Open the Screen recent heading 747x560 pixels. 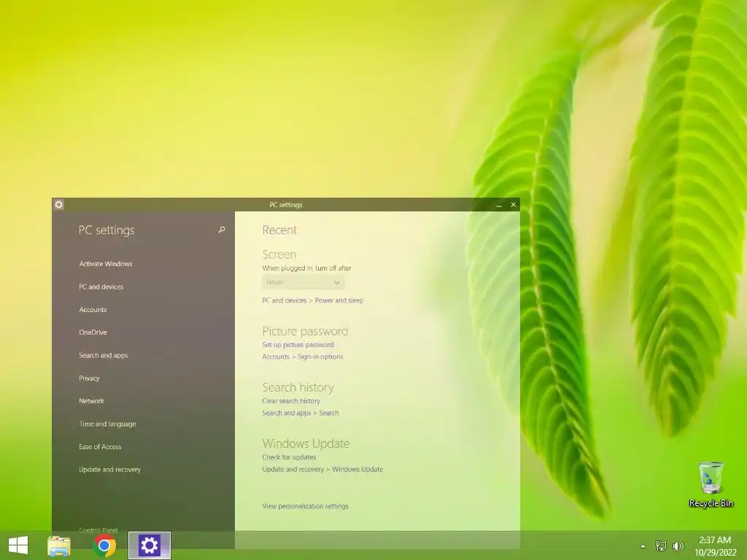pos(279,254)
